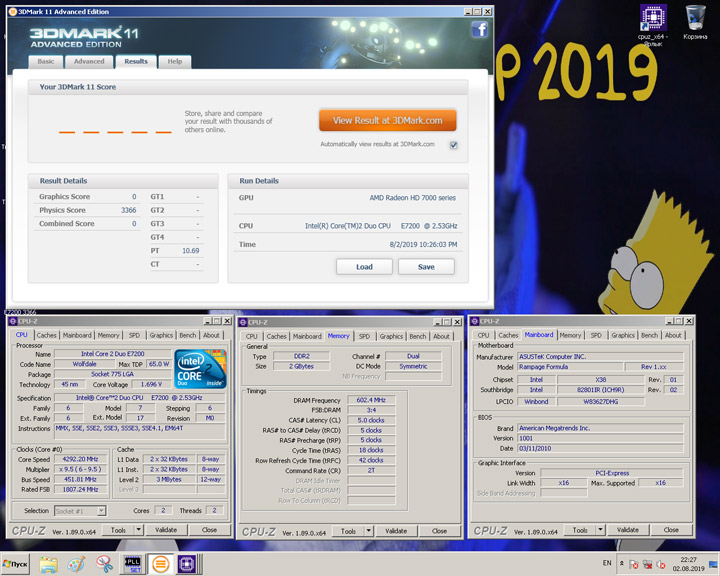720x576 pixels.
Task: Click View Result at 3DMark.com button
Action: coord(388,120)
